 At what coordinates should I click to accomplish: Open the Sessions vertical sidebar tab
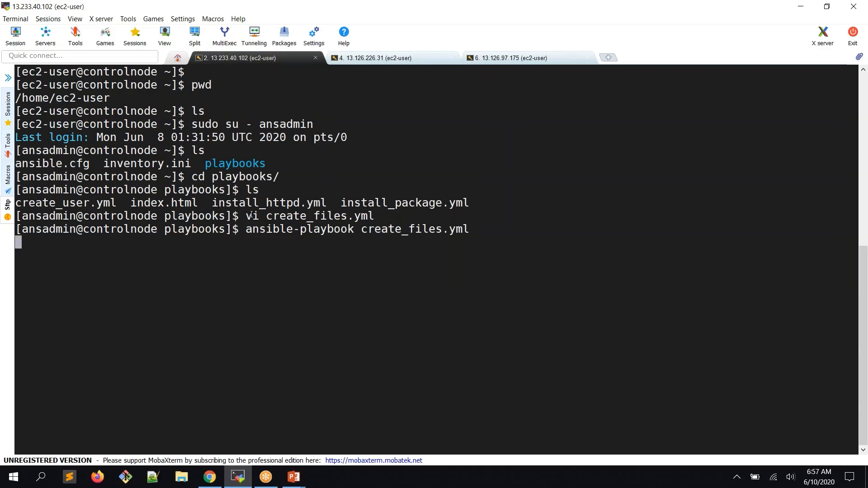[x=8, y=108]
